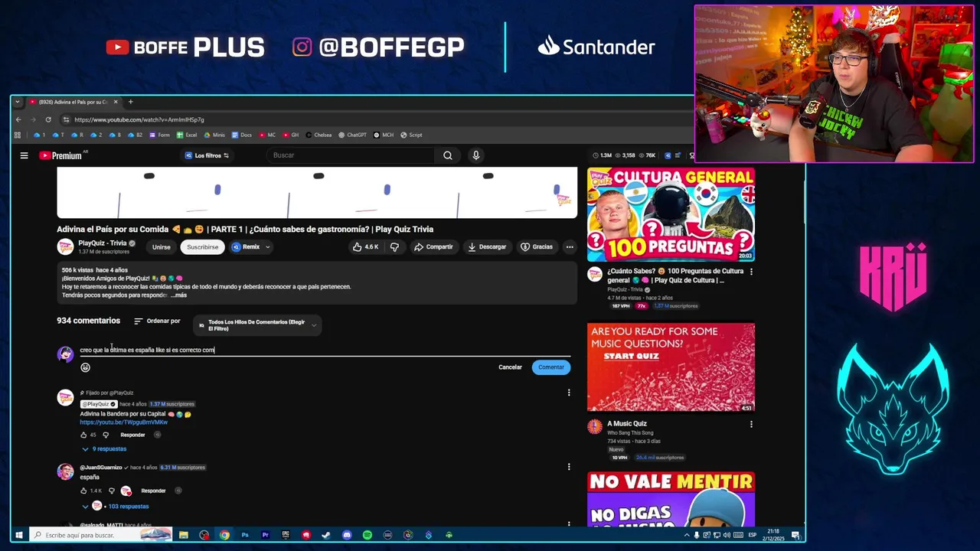Expand video description with ...más
Screen dimensions: 980x551
click(x=178, y=295)
